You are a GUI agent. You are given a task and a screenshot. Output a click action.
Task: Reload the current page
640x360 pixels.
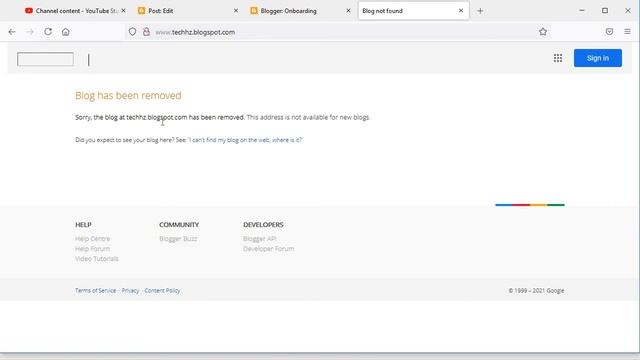point(48,32)
